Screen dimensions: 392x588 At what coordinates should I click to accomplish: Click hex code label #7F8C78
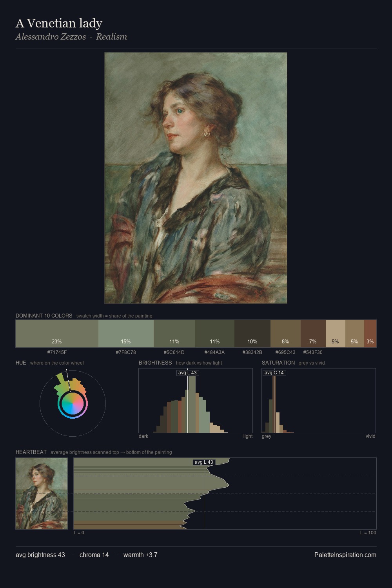pyautogui.click(x=126, y=352)
